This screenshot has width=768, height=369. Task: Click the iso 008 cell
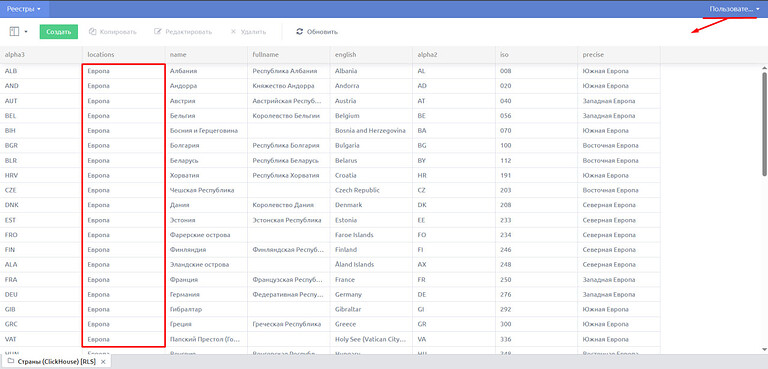[536, 71]
